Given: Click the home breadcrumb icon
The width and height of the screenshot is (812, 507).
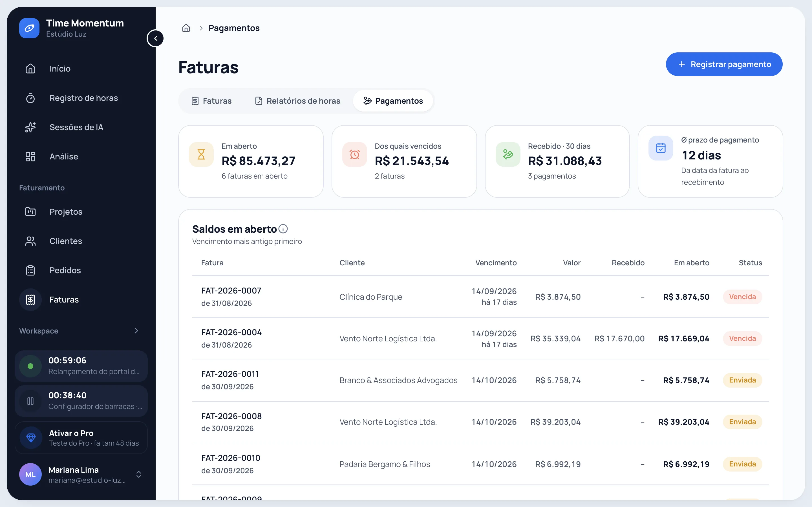Looking at the screenshot, I should tap(186, 28).
